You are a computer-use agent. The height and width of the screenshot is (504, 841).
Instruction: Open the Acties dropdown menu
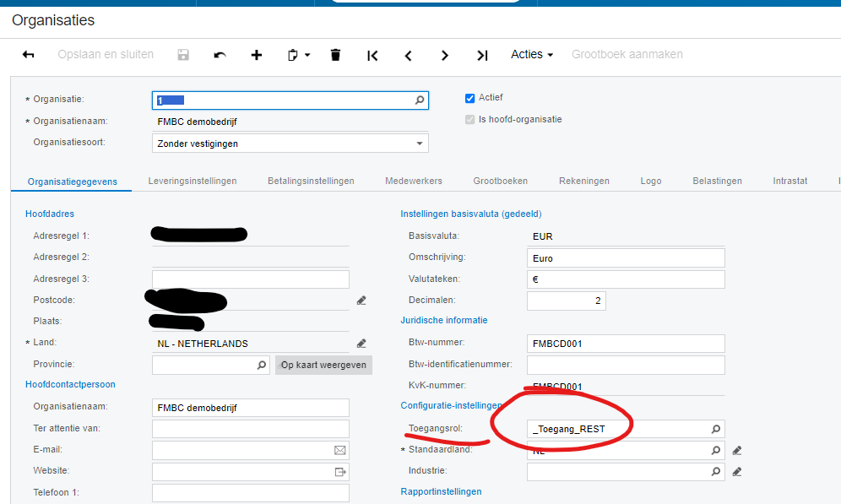531,55
